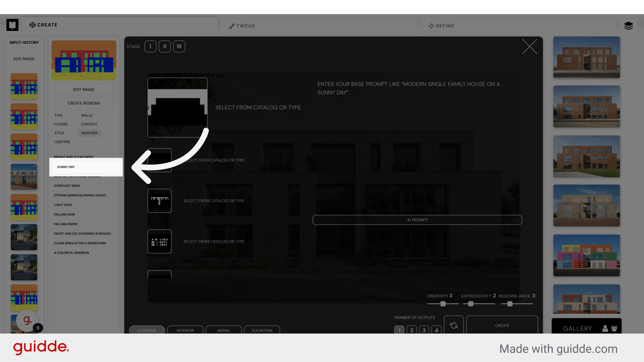Select the brick building history thumbnail
Image resolution: width=644 pixels, height=362 pixels.
tap(24, 177)
